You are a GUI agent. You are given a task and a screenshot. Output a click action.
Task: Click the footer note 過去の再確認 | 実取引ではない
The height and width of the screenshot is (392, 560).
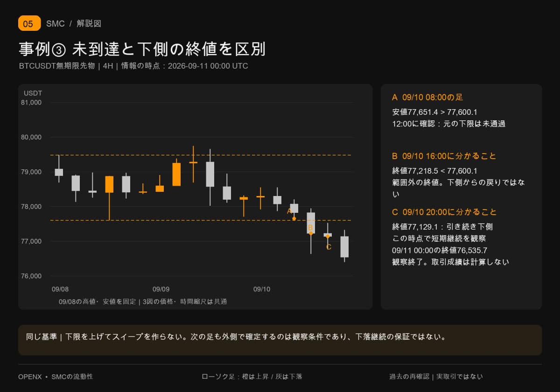tap(436, 377)
